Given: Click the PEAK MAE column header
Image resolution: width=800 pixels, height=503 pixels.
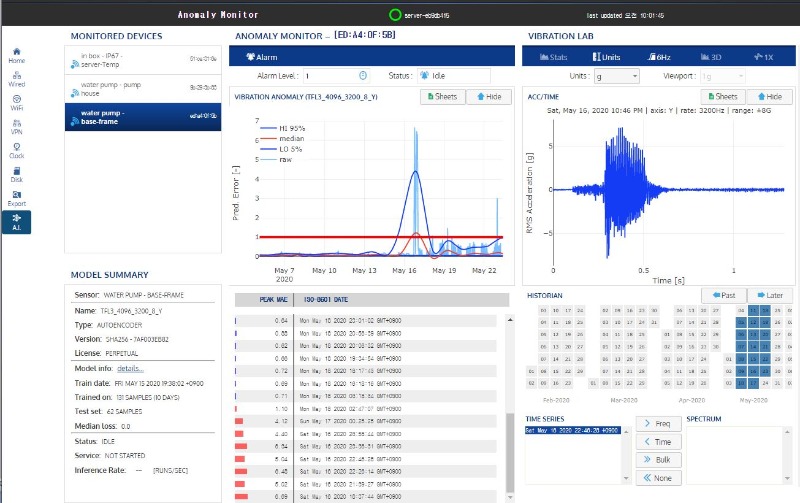Looking at the screenshot, I should pyautogui.click(x=273, y=299).
